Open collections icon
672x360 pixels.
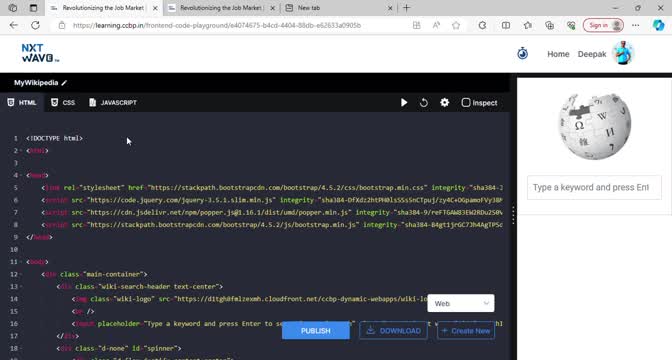(549, 25)
